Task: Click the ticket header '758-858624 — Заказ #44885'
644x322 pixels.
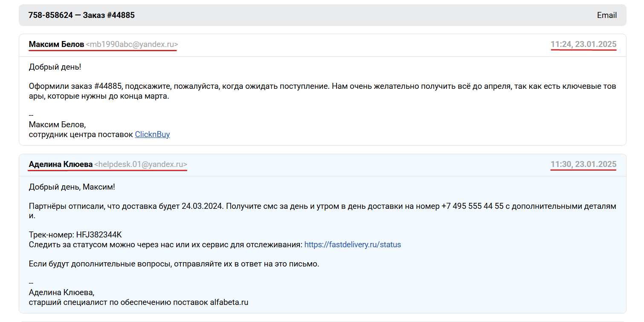Action: 81,15
